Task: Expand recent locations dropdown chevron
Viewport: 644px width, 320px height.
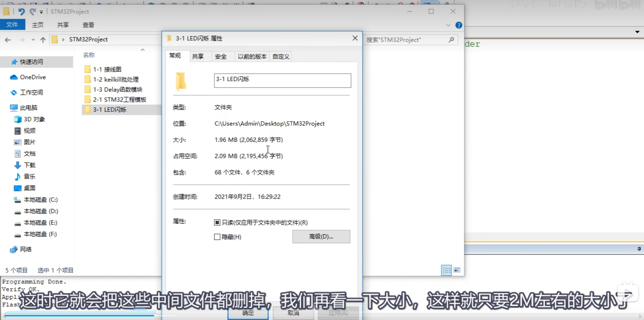Action: coord(33,40)
